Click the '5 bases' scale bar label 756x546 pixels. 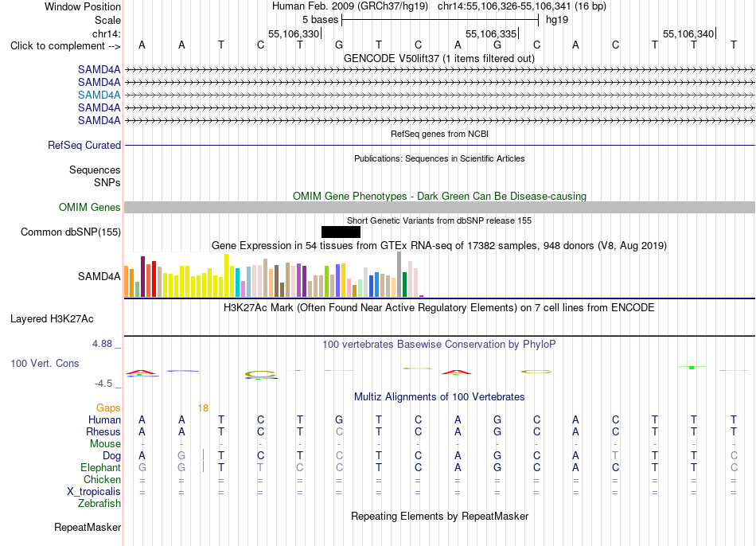[320, 20]
